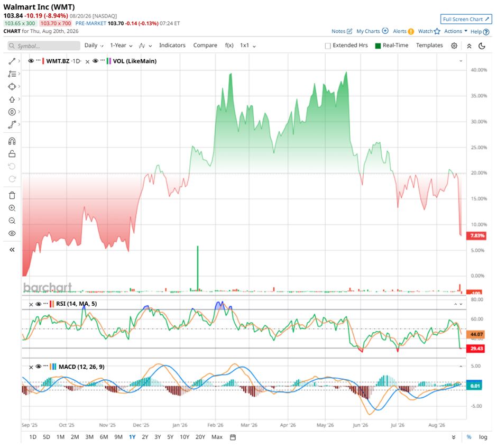
Task: Remove the VOL (LikeMain) study
Action: click(87, 61)
